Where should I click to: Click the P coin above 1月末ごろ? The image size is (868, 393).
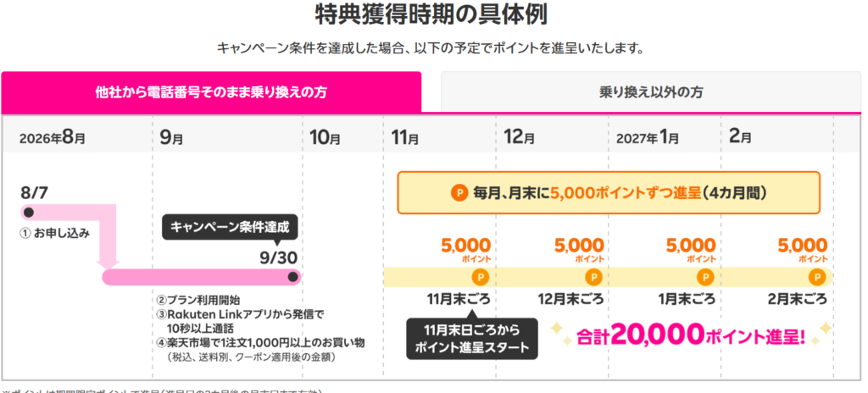click(705, 277)
